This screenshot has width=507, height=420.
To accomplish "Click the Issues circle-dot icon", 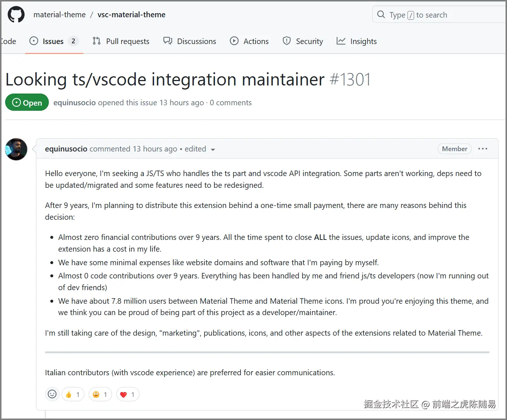I will click(34, 41).
